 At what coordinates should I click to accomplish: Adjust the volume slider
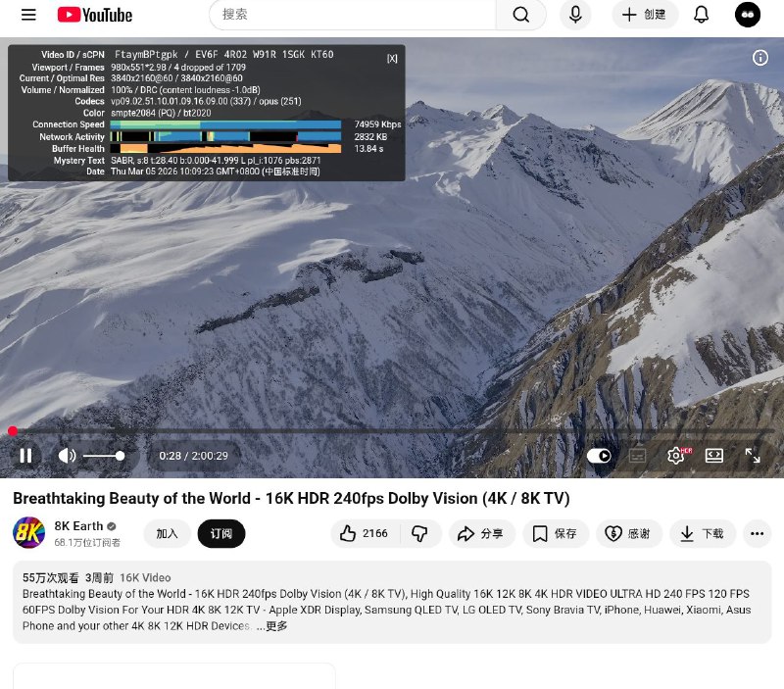coord(103,456)
